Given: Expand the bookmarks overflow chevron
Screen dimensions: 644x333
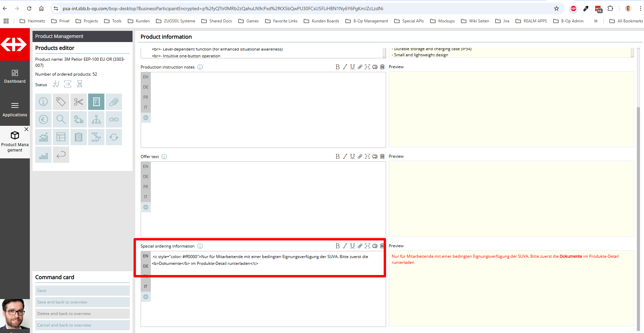Looking at the screenshot, I should click(x=596, y=21).
